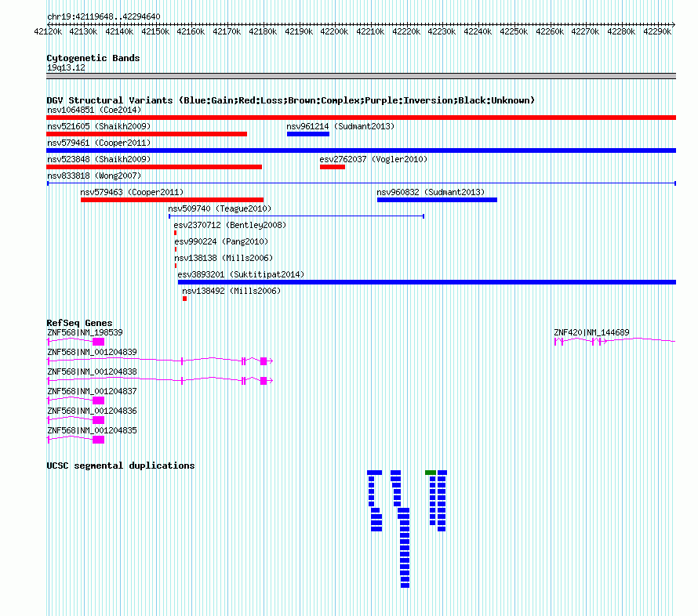Select the ZNF568|NM_001204837 transcript label
The width and height of the screenshot is (698, 616).
[x=92, y=391]
